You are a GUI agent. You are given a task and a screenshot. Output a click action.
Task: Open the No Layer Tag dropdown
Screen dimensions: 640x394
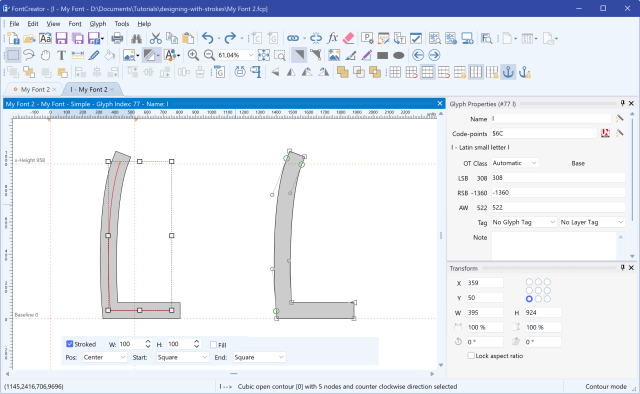(x=592, y=222)
